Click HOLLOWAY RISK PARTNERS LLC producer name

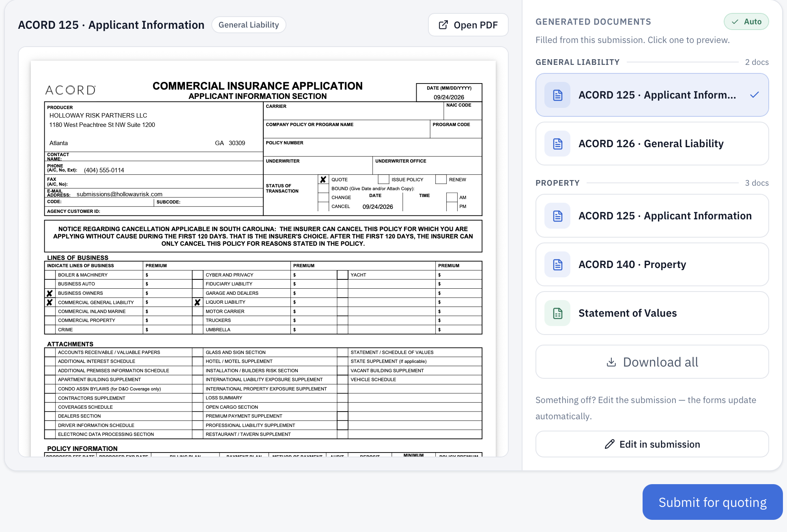coord(98,116)
